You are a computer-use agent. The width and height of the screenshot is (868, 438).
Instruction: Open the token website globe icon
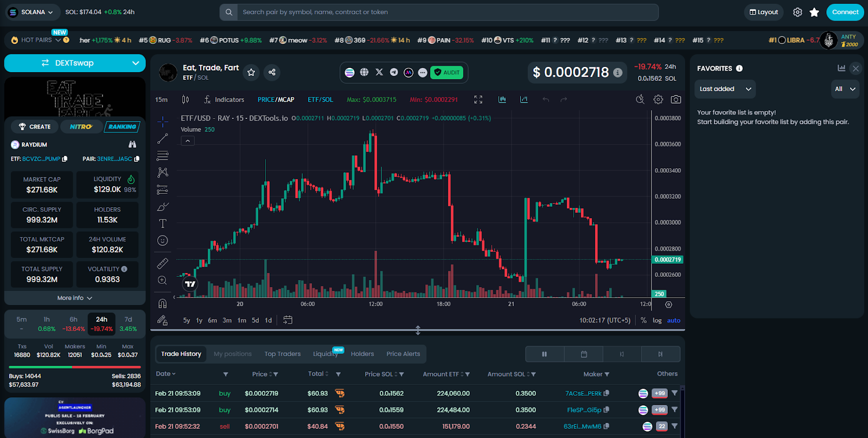365,72
